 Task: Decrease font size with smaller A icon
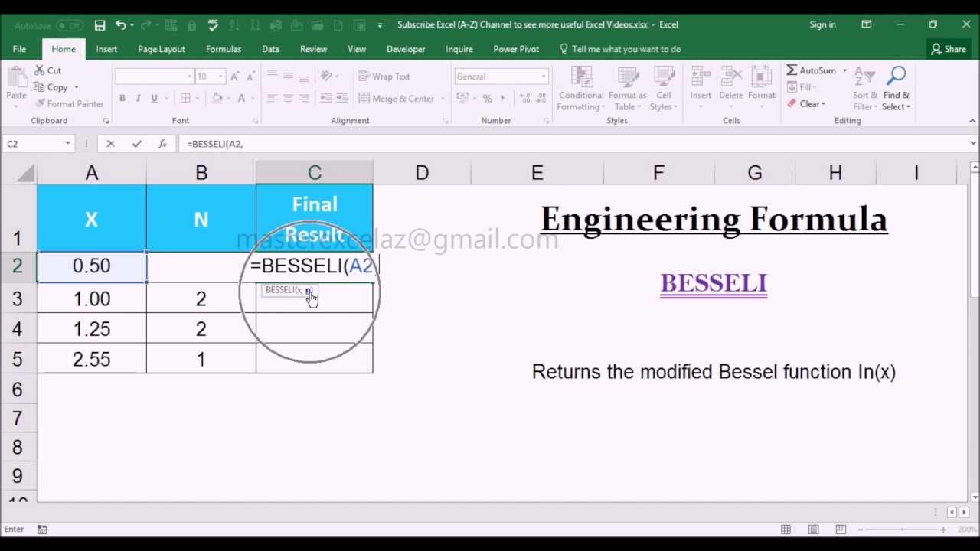[251, 77]
